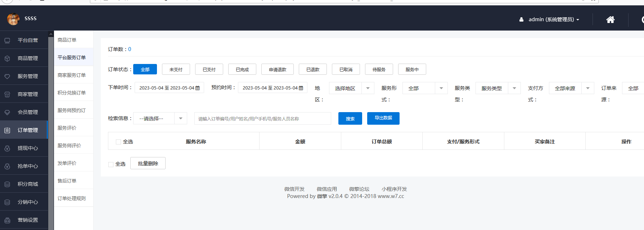
Task: Click the 会员管理 diamond icon
Action: click(x=7, y=112)
